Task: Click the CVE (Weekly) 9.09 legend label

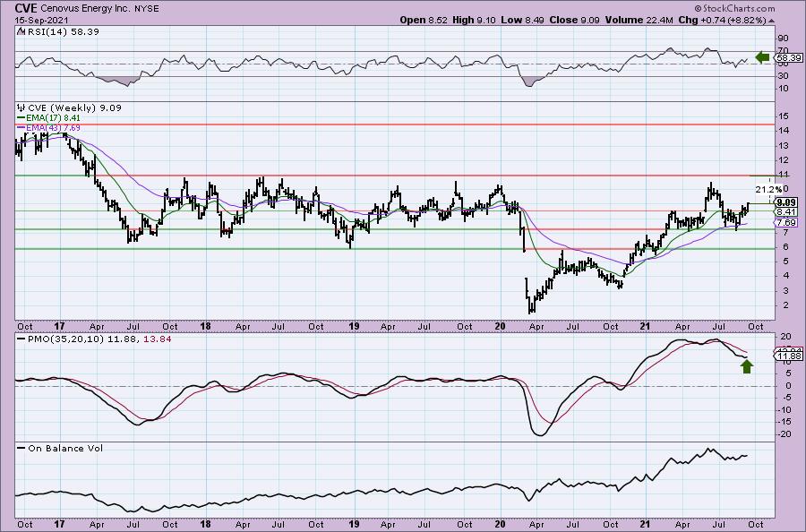Action: click(x=74, y=107)
